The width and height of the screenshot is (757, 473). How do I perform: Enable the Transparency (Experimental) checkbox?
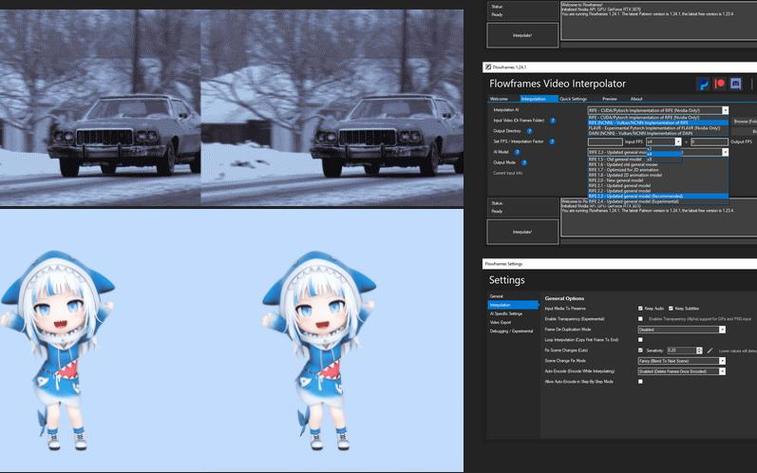pos(640,319)
